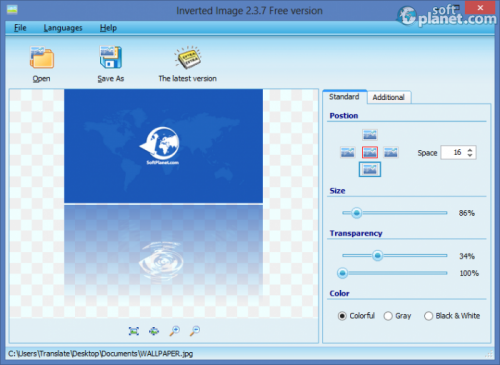Open the Help menu

point(108,28)
